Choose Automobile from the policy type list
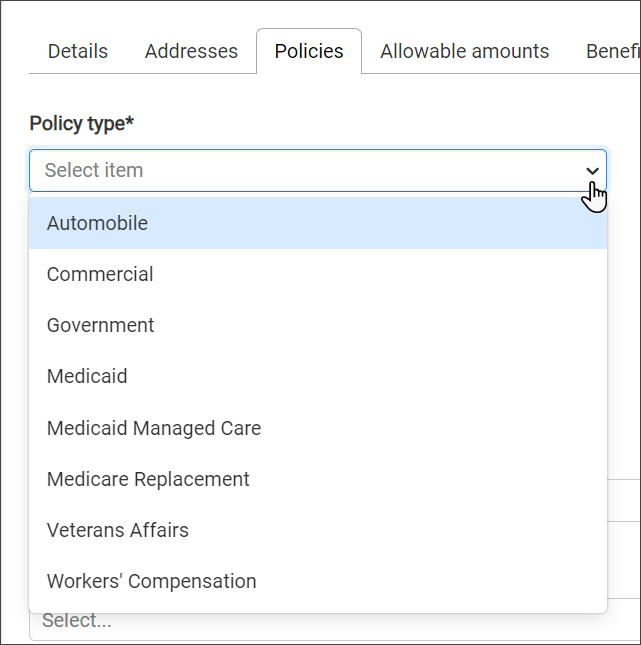Screen dimensions: 641x645 [x=97, y=223]
